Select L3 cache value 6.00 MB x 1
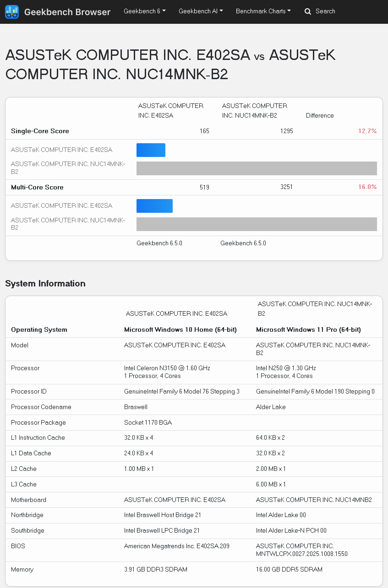Image resolution: width=388 pixels, height=588 pixels. pos(271,484)
